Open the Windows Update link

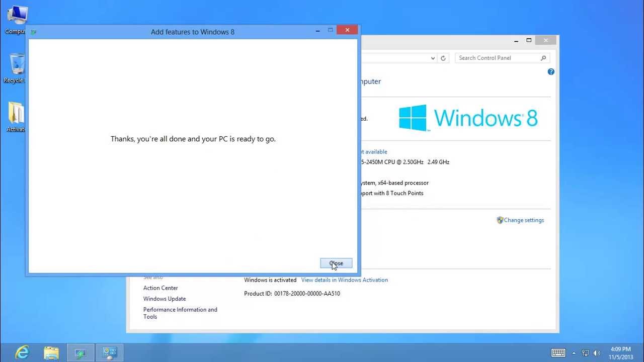[165, 299]
